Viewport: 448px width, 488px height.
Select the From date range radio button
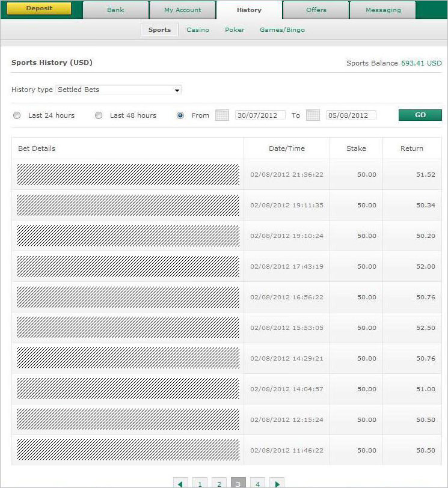(180, 115)
